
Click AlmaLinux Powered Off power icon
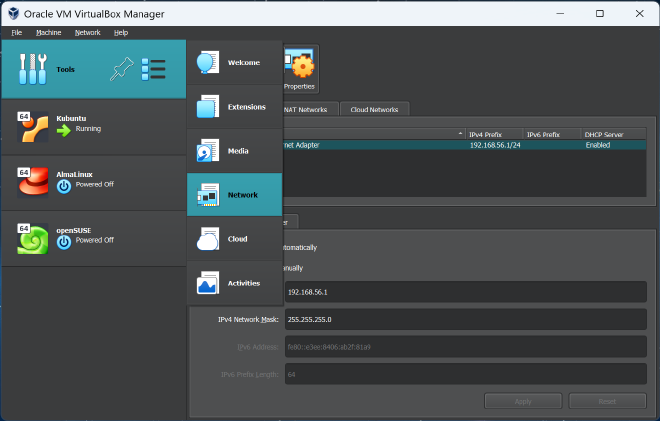(x=64, y=186)
